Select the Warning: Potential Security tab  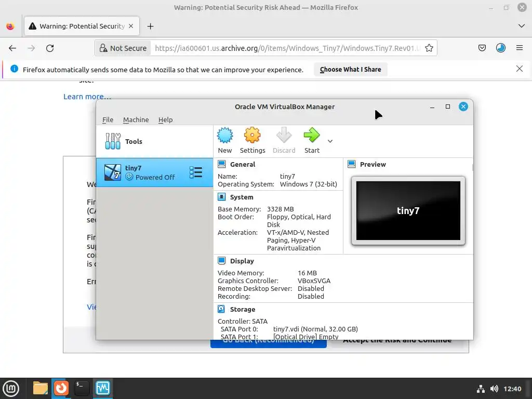pyautogui.click(x=82, y=26)
